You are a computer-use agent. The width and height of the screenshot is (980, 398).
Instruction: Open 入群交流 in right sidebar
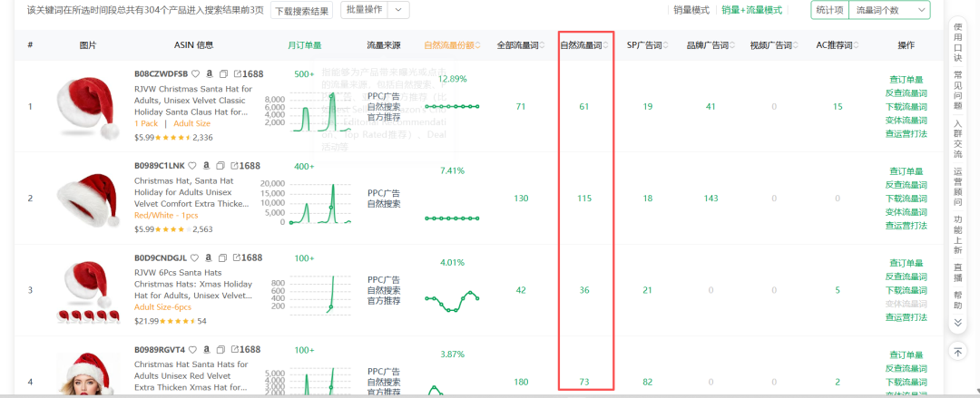click(957, 139)
